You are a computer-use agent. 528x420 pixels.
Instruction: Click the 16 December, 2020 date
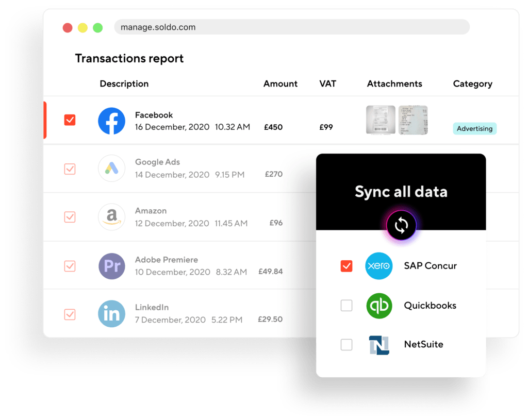(x=172, y=127)
